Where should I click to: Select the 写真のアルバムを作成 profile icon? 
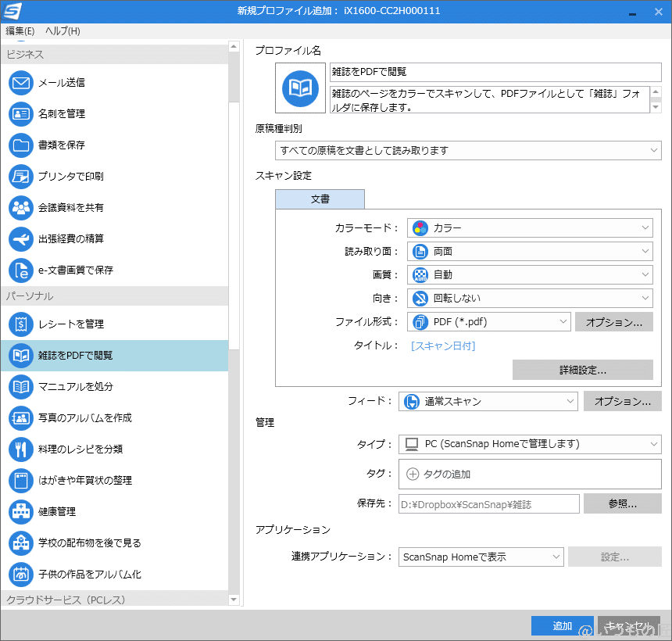pos(20,418)
